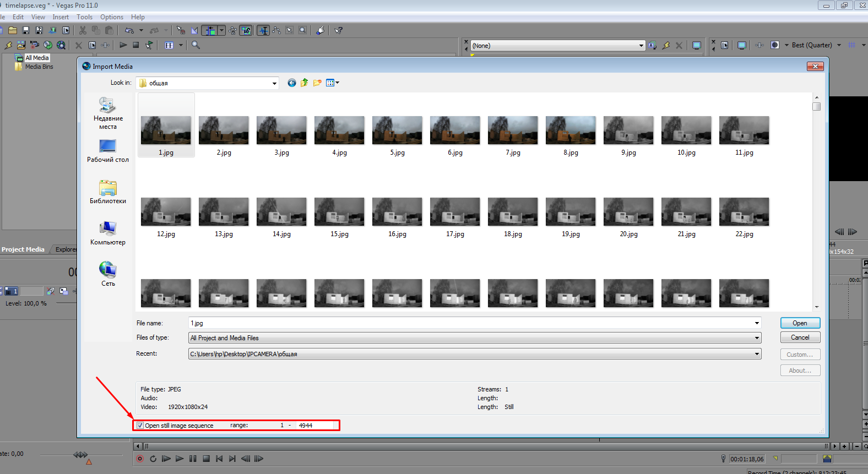Click the Cancel button
The height and width of the screenshot is (474, 868).
800,337
